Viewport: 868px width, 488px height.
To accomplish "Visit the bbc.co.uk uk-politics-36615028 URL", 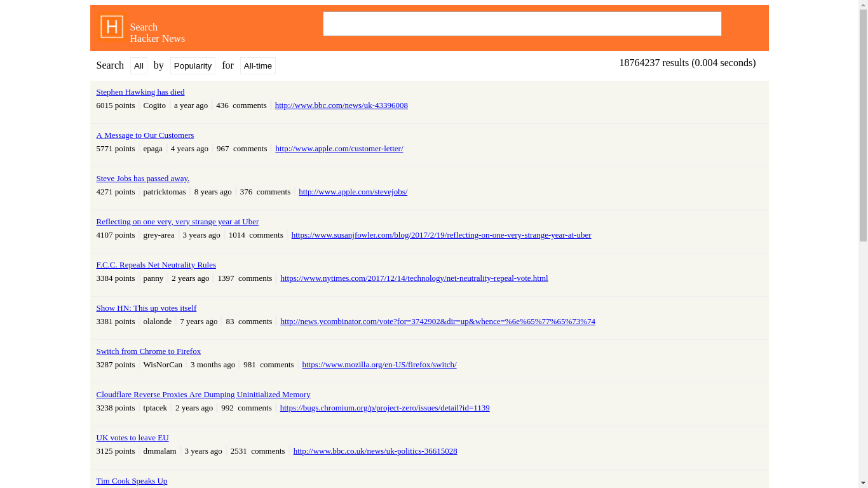I will [x=376, y=451].
